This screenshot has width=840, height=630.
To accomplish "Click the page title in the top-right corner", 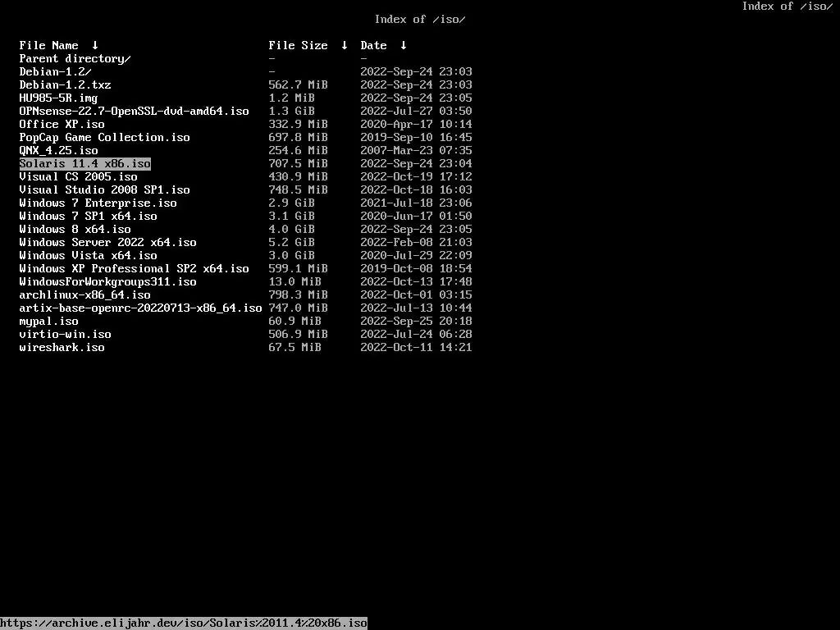I will point(787,7).
